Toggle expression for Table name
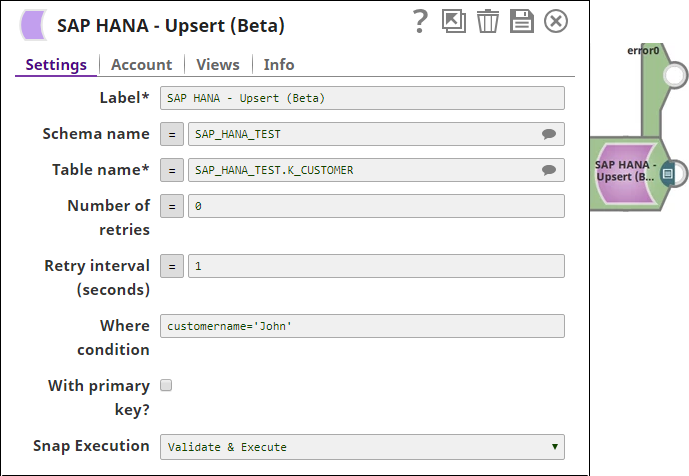The height and width of the screenshot is (476, 689). click(172, 170)
